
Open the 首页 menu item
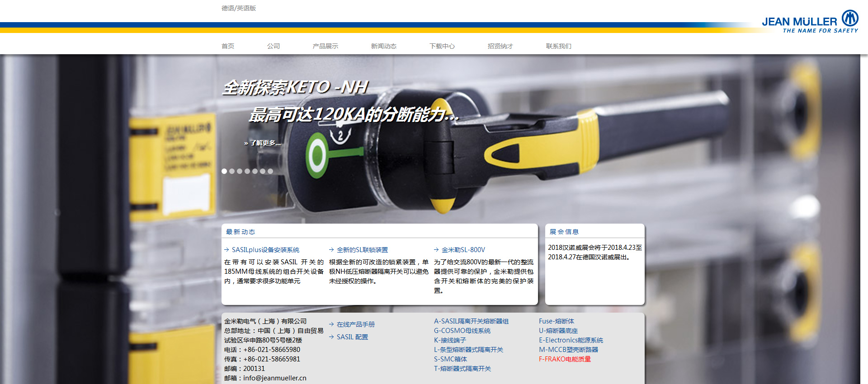228,46
